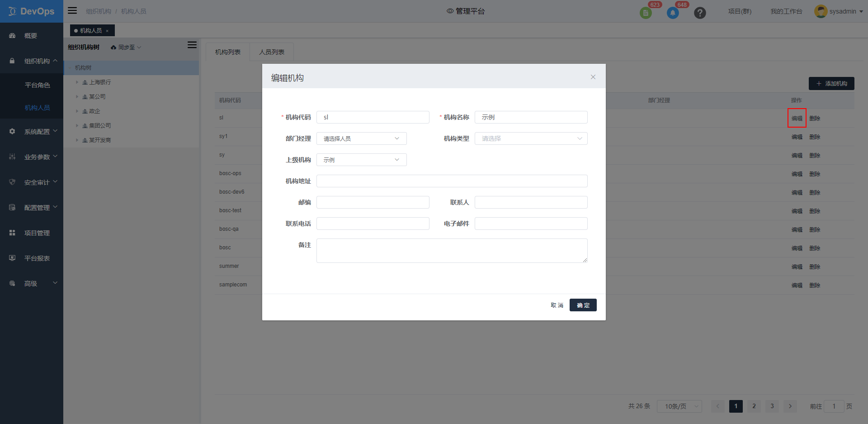Open the 机构人员 sidebar menu item

coord(37,108)
